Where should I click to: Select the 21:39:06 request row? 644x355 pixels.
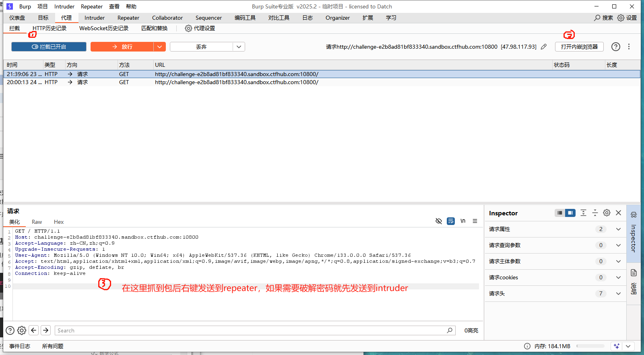(x=322, y=74)
